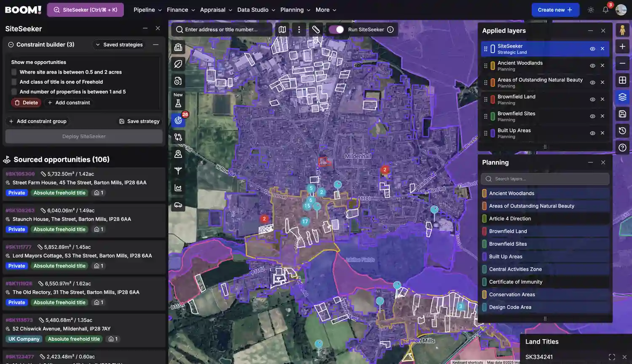This screenshot has width=632, height=364.
Task: Hide the Ancient Woodlands applied layer
Action: pyautogui.click(x=592, y=66)
